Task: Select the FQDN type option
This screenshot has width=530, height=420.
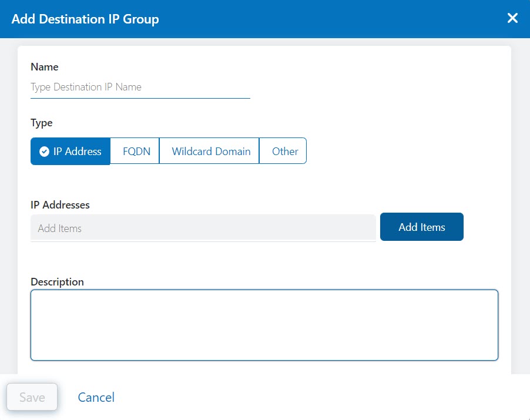Action: tap(135, 151)
